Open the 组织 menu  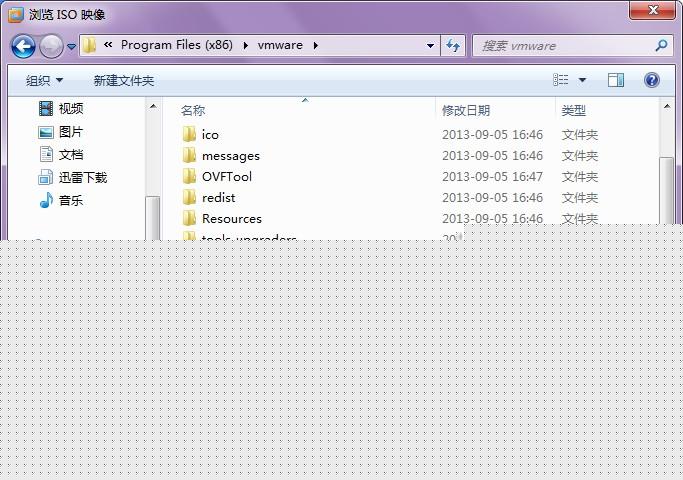(x=44, y=81)
